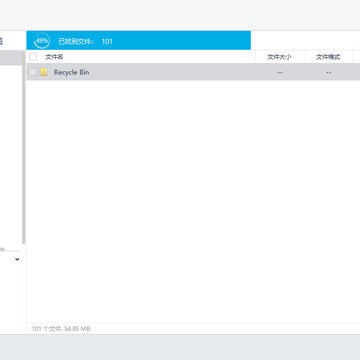The height and width of the screenshot is (360, 360).
Task: Select the highlighted entry in left sidebar
Action: [x=11, y=57]
